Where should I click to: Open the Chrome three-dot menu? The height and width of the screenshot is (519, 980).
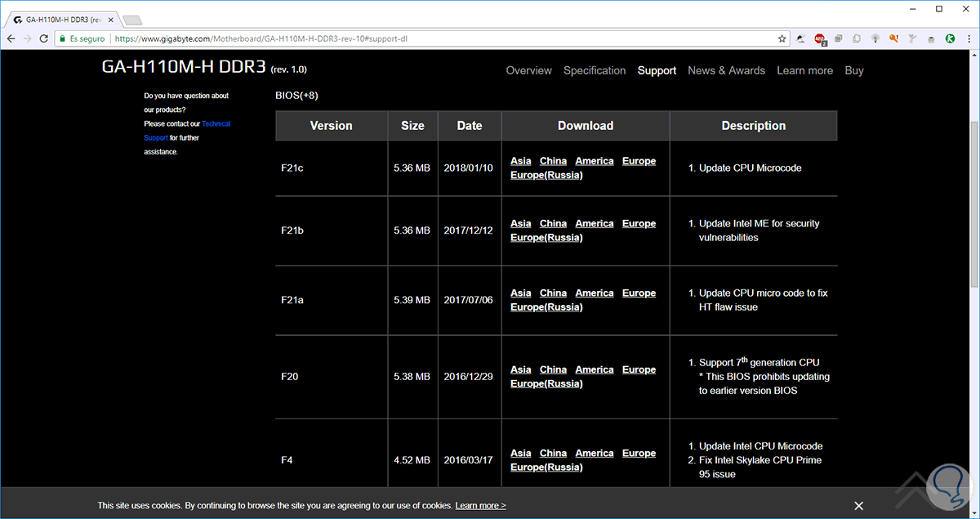(969, 38)
